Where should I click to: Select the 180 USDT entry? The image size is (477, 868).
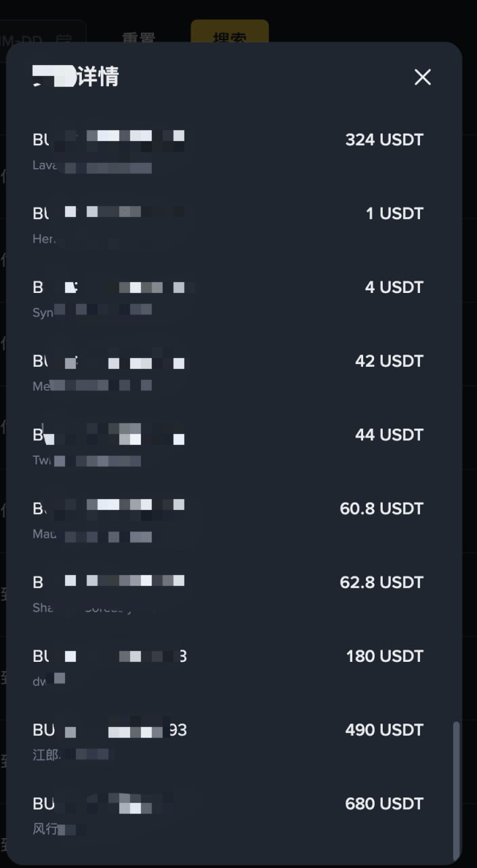pyautogui.click(x=228, y=669)
